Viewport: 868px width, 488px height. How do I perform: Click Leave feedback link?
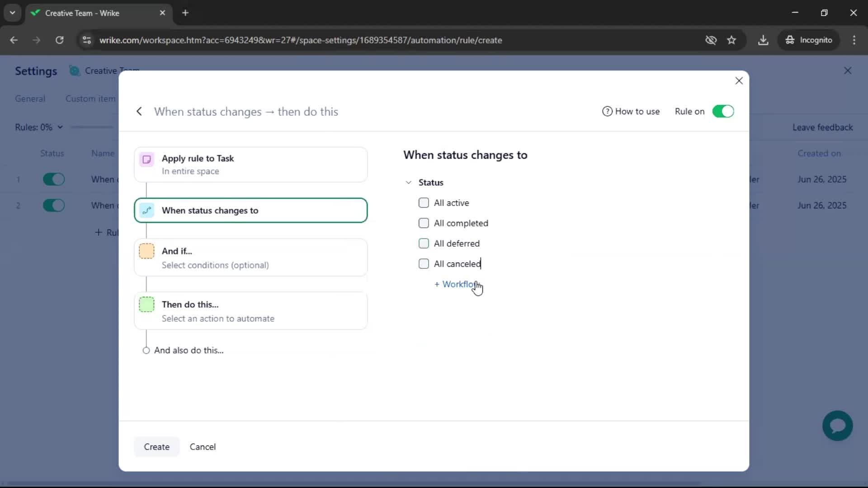pos(822,127)
